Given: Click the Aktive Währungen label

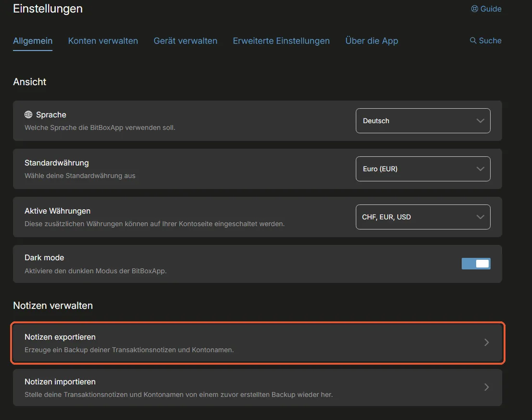Looking at the screenshot, I should [57, 211].
